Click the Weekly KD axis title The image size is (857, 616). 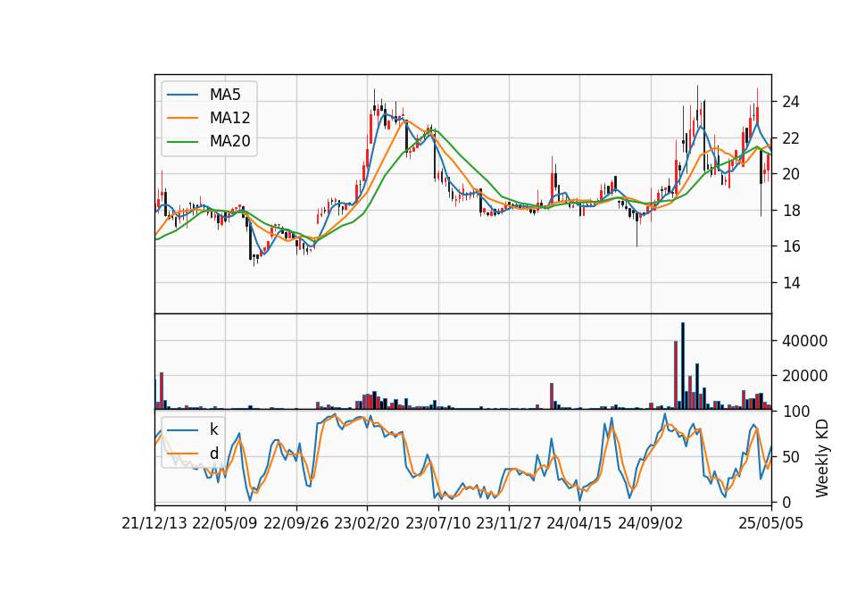[822, 459]
